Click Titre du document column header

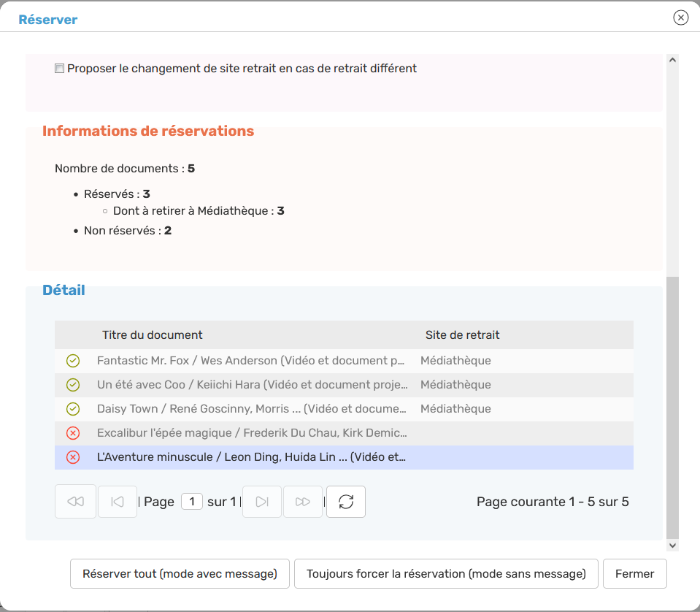click(153, 335)
